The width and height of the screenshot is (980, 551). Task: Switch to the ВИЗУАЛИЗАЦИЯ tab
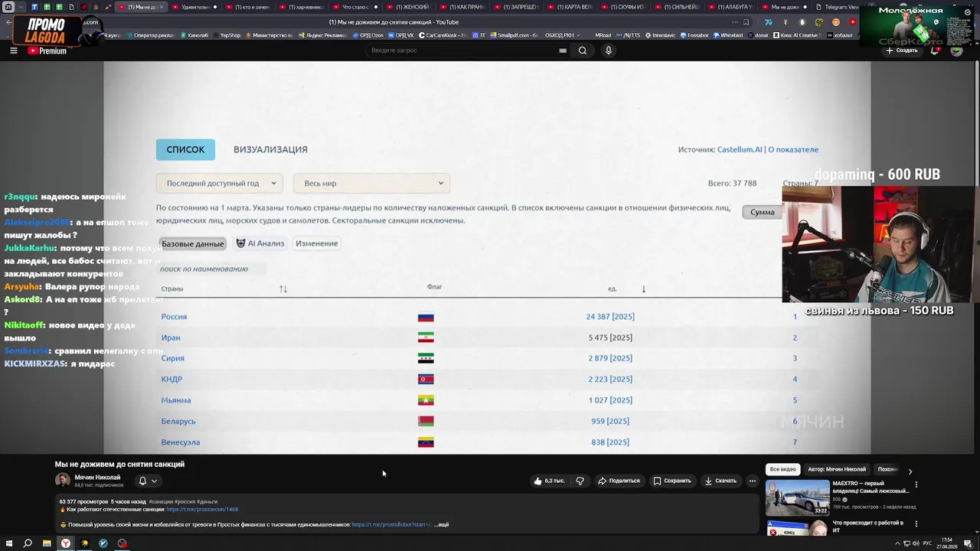(x=270, y=149)
